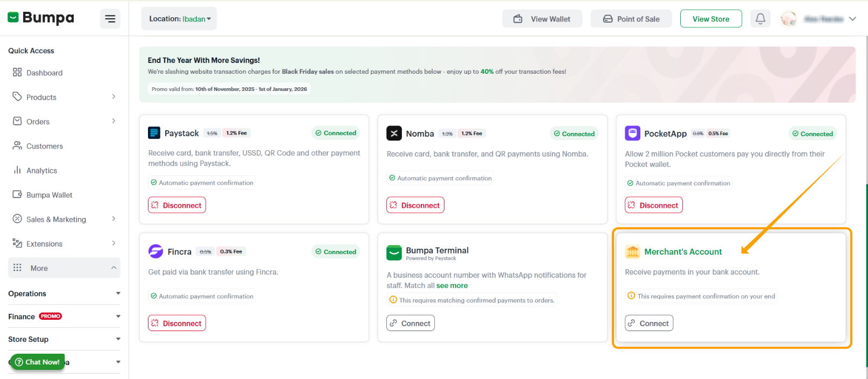Click the promo validity date text

229,89
